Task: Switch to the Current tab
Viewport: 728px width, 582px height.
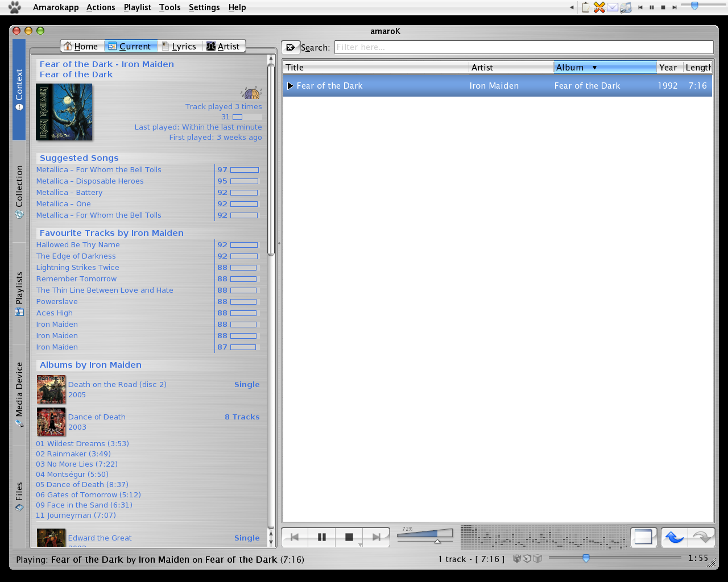Action: point(130,46)
